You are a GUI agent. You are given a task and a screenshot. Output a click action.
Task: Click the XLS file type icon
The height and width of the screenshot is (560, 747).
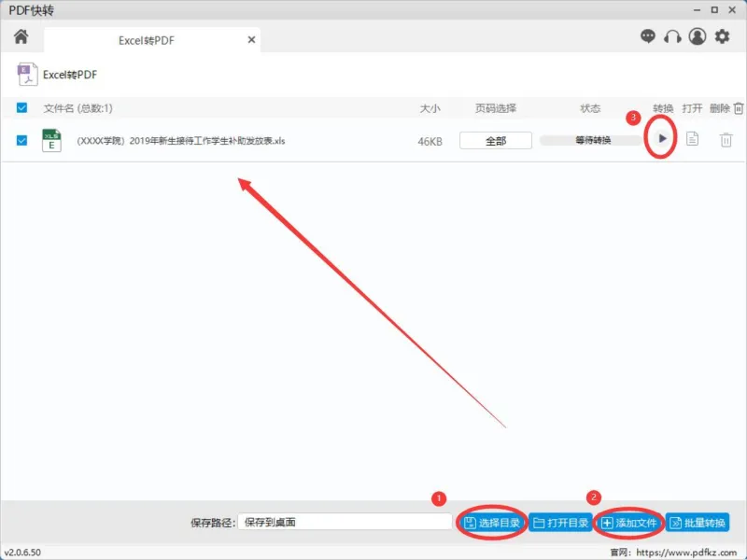tap(51, 141)
